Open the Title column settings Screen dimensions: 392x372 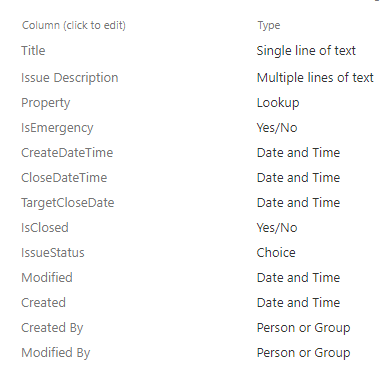coord(33,51)
